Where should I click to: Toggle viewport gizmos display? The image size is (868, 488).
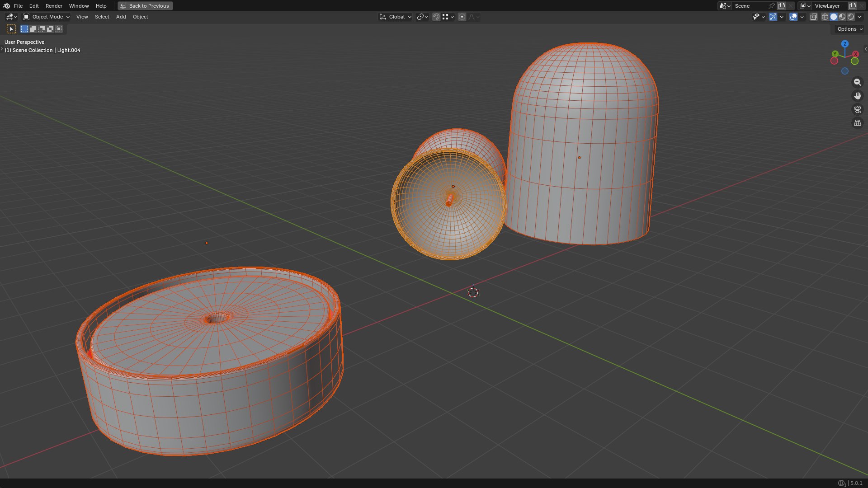tap(773, 17)
